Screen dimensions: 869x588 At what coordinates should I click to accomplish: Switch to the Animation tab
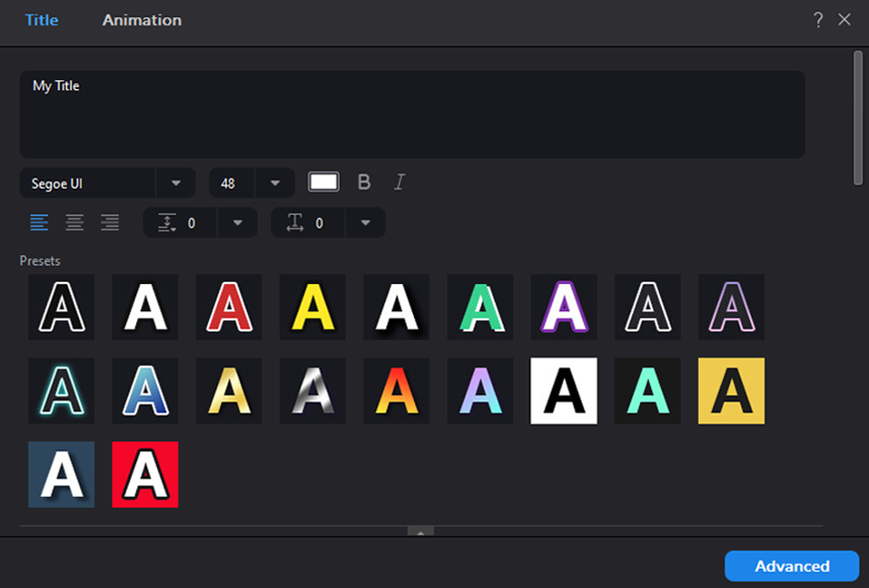142,20
